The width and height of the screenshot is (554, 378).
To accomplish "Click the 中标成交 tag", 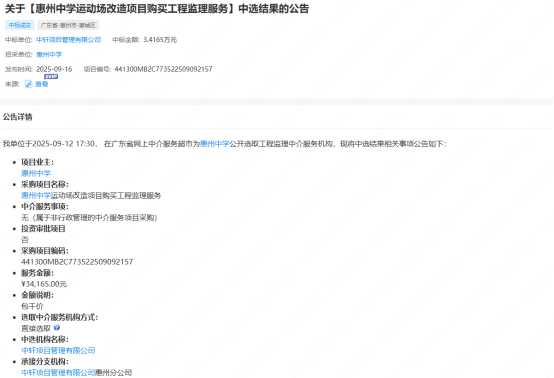I will pos(20,25).
